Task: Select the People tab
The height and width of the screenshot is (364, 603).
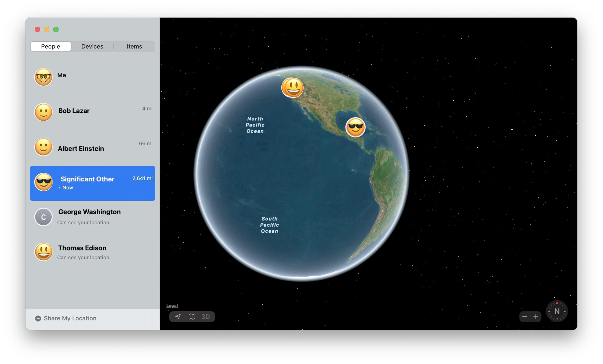Action: (50, 46)
